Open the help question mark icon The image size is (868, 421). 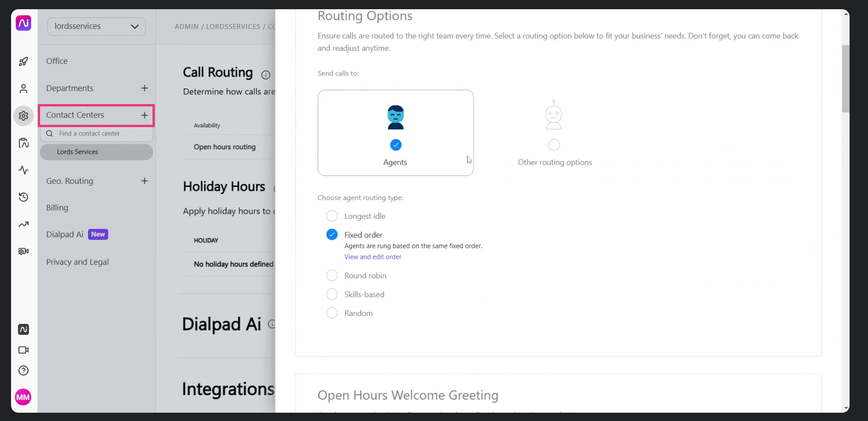click(23, 371)
